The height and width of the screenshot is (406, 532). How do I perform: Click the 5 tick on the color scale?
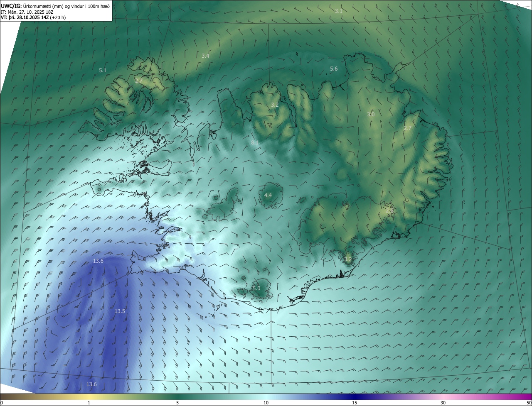[177, 403]
